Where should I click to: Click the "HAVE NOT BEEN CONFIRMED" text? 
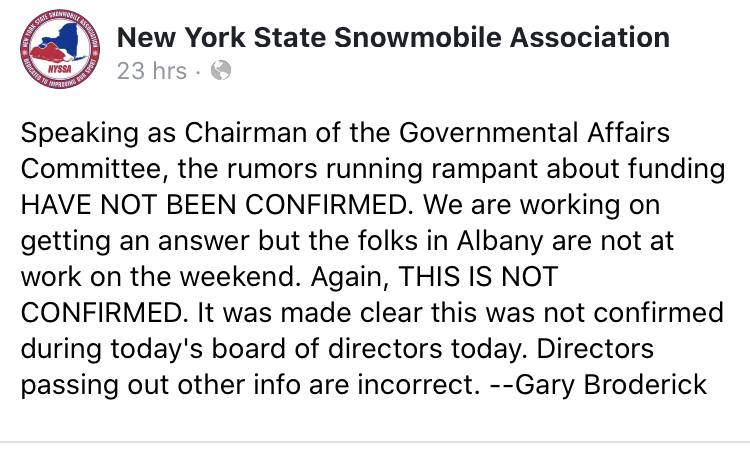[216, 205]
